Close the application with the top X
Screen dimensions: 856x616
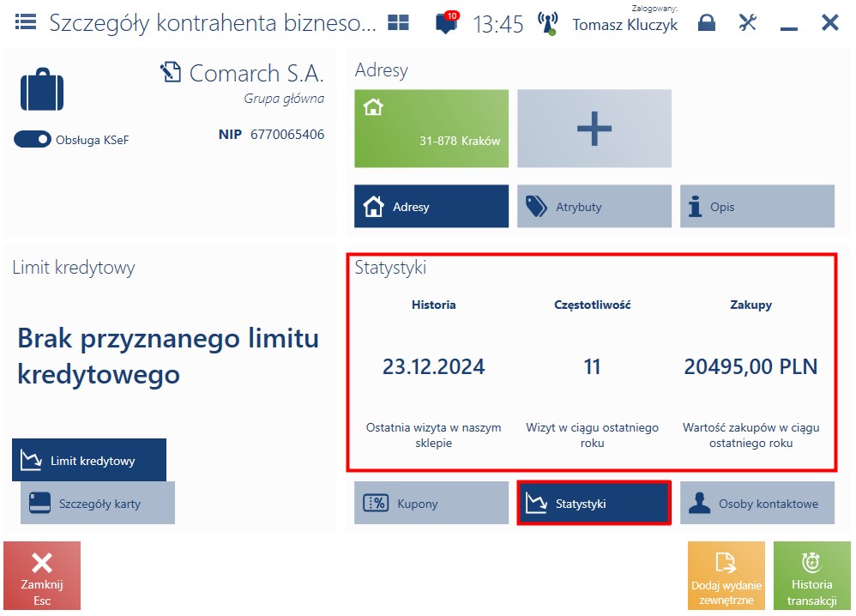tap(829, 22)
